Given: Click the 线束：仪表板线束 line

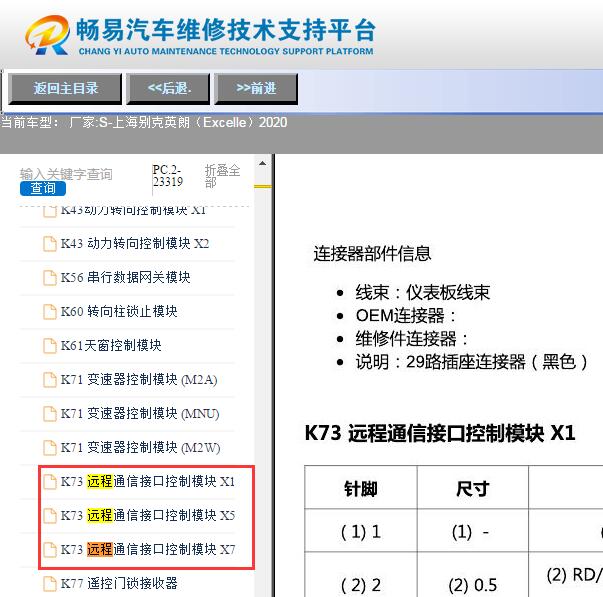Looking at the screenshot, I should (422, 292).
